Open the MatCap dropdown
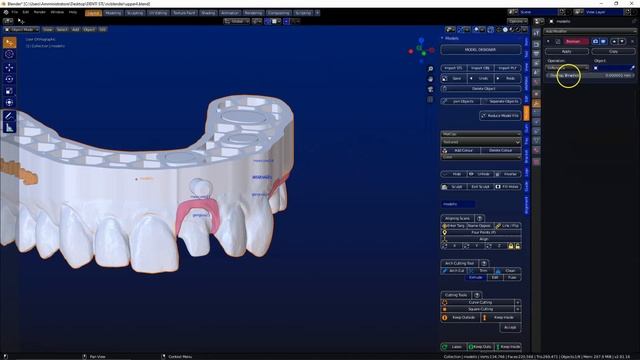This screenshot has height=360, width=640. [481, 133]
